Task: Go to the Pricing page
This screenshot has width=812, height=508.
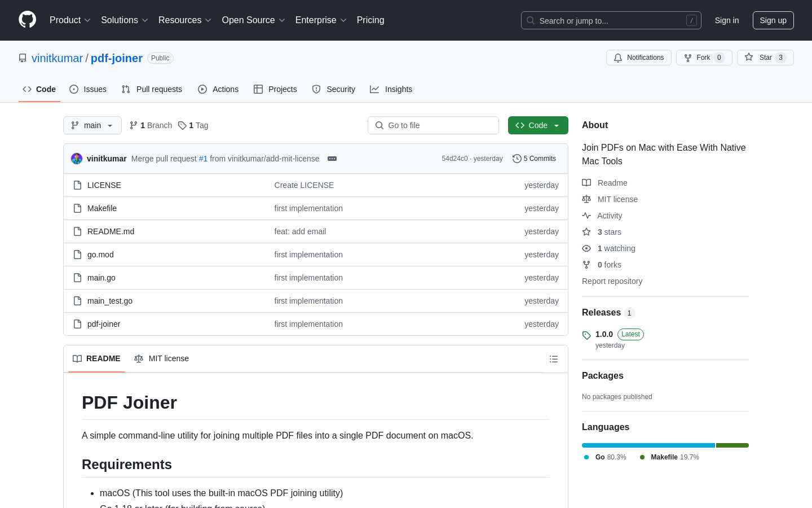Action: point(370,20)
